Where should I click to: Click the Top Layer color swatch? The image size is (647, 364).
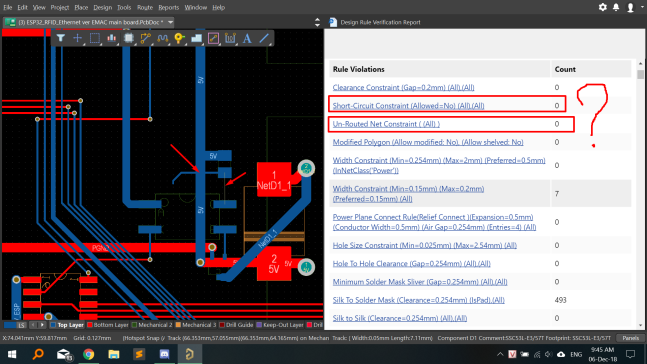pyautogui.click(x=53, y=325)
